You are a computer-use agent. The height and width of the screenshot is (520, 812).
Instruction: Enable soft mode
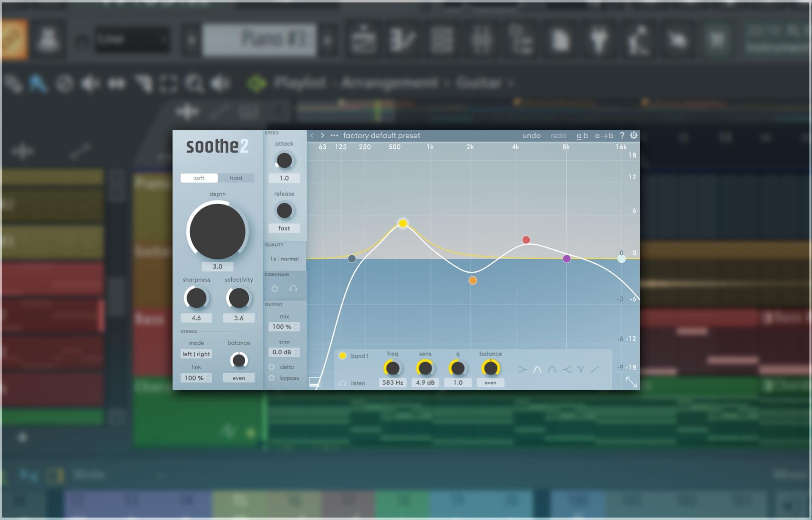pos(199,178)
